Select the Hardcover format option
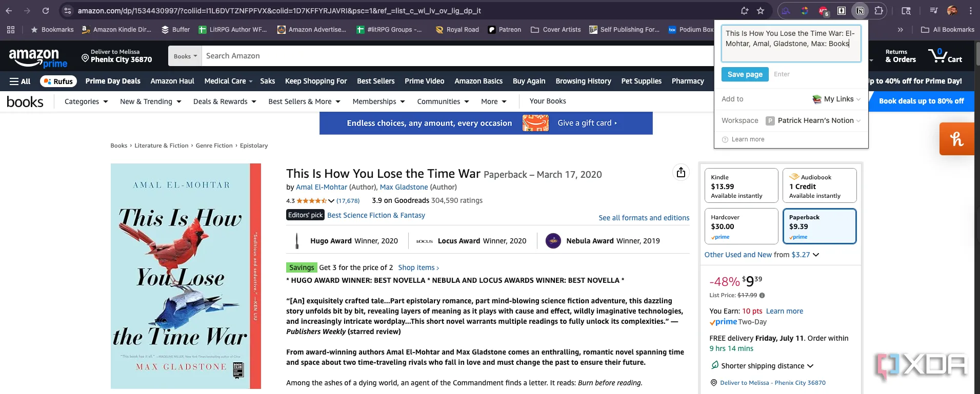Image resolution: width=980 pixels, height=394 pixels. (741, 226)
